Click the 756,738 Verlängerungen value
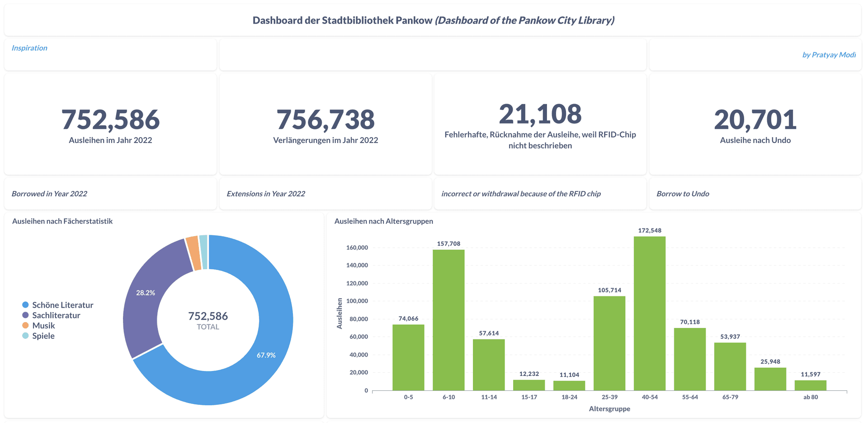 325,119
